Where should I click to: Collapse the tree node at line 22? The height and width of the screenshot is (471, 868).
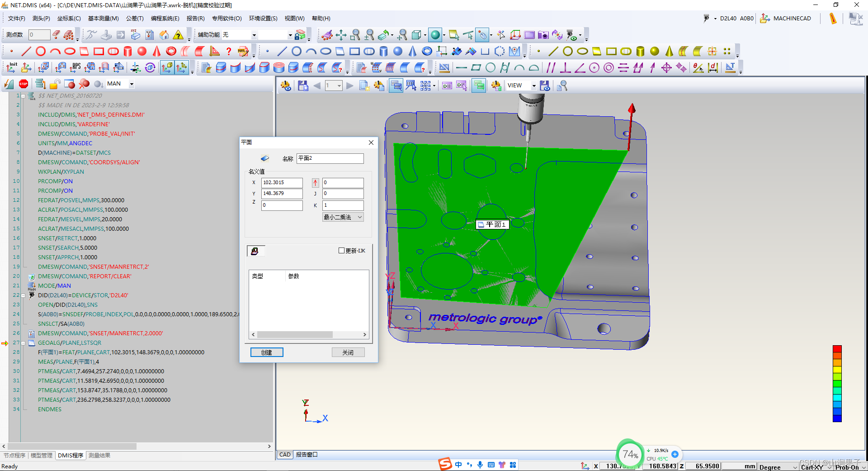[23, 295]
